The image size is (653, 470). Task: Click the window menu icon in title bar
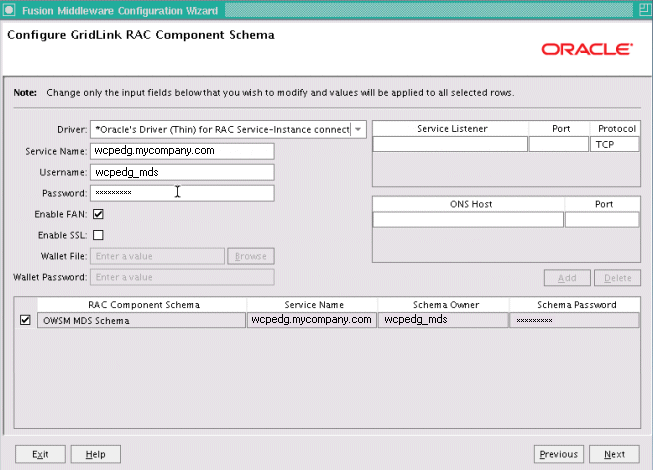(x=9, y=10)
